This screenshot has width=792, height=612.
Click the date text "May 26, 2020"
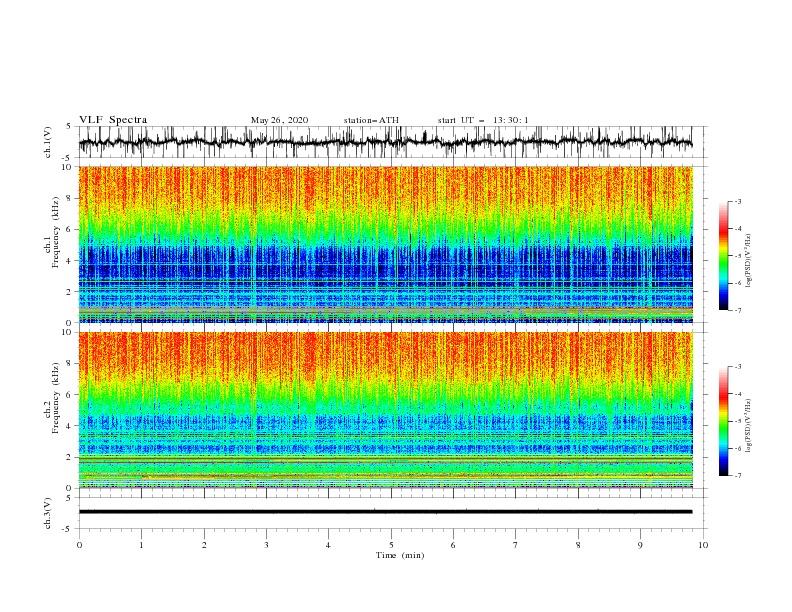(279, 120)
